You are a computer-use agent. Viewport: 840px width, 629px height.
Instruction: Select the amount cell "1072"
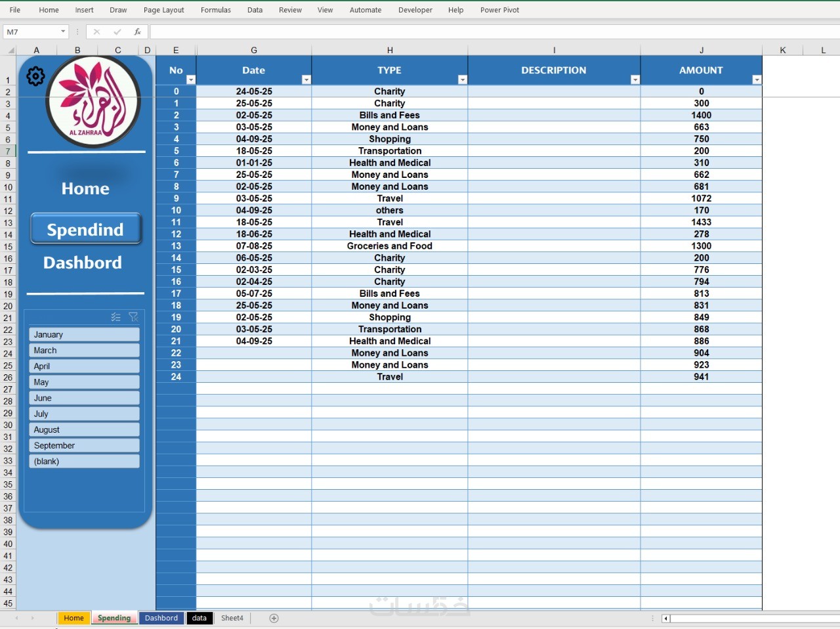pos(702,198)
